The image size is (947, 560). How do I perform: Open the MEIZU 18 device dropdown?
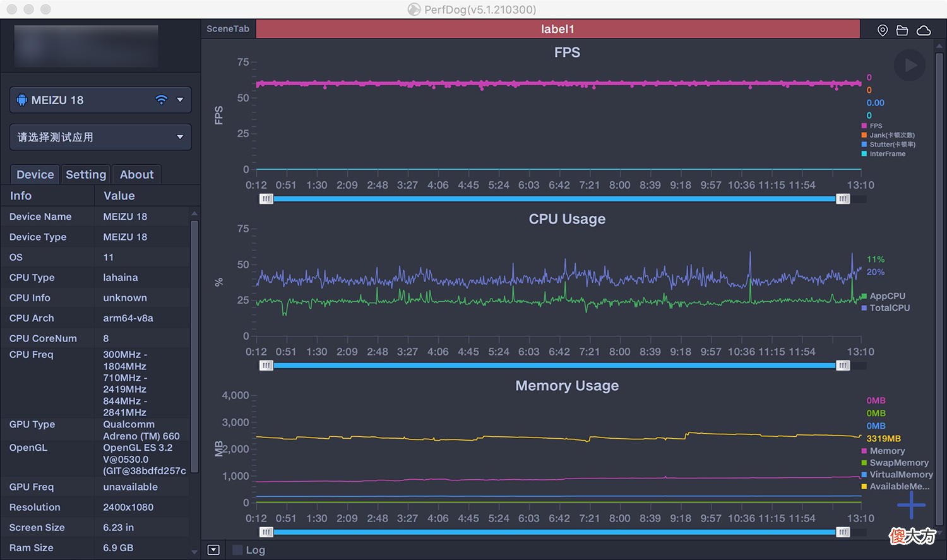click(100, 100)
